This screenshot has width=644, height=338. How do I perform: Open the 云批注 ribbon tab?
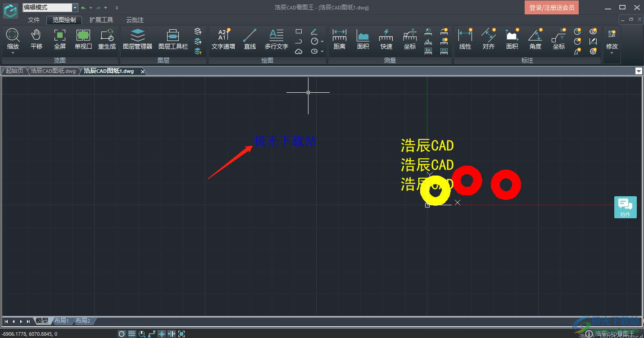135,20
